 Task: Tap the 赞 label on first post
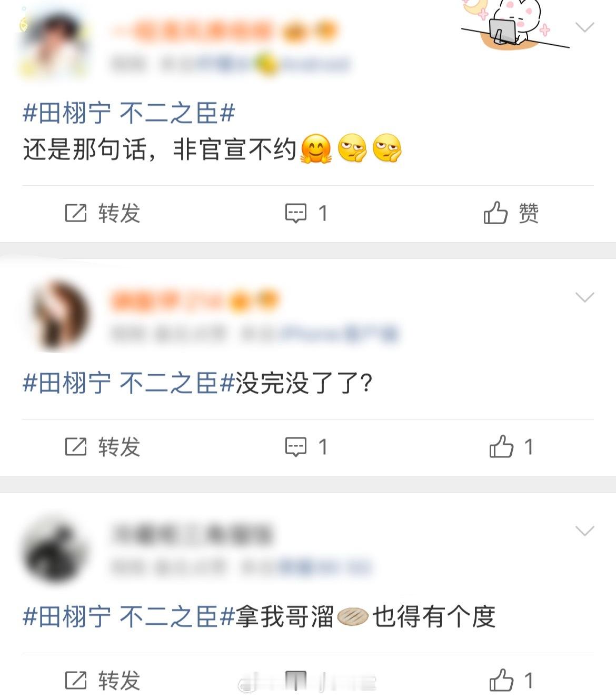click(x=528, y=213)
